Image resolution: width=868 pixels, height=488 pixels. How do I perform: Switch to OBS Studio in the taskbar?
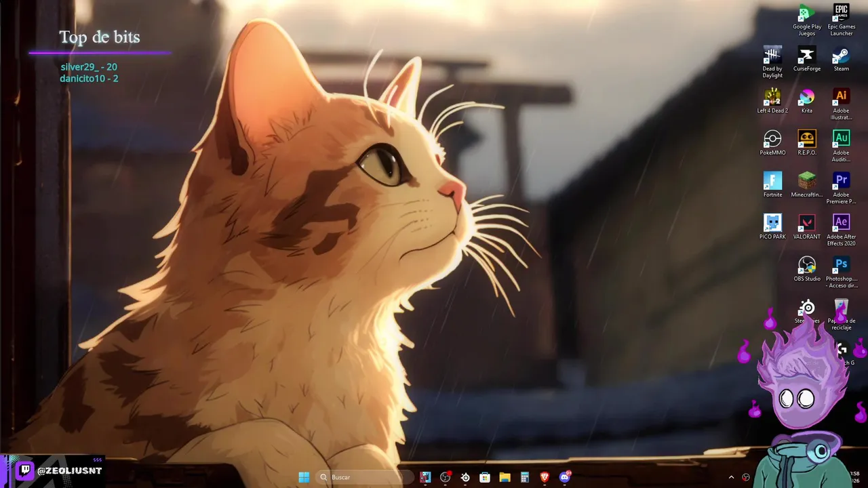(x=446, y=477)
